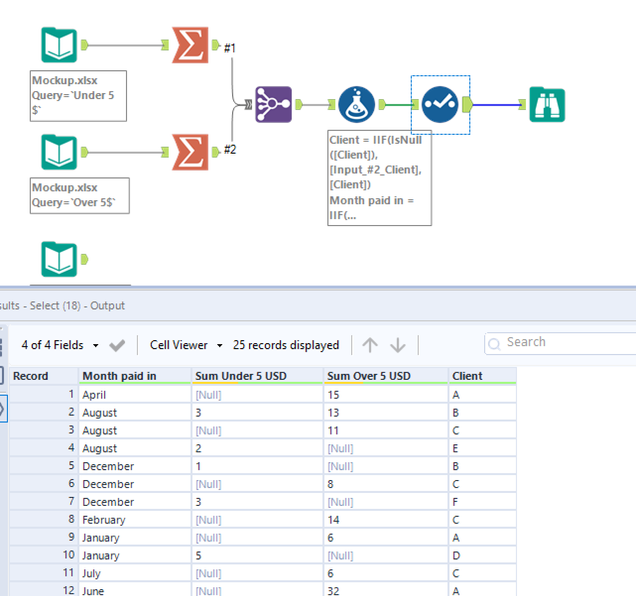Image resolution: width=636 pixels, height=596 pixels.
Task: Click the Summarize tool labeled #2
Action: (x=190, y=152)
